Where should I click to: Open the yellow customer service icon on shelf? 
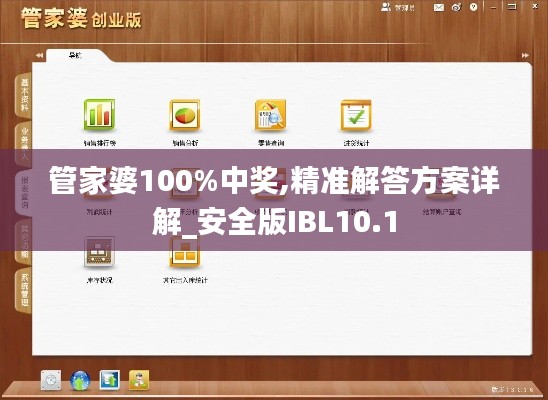tap(139, 380)
